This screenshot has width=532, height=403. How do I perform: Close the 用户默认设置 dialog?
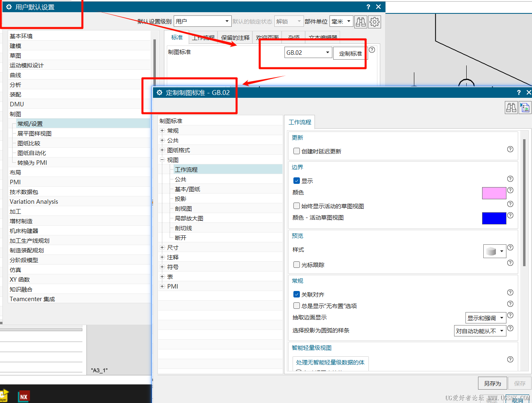point(378,7)
